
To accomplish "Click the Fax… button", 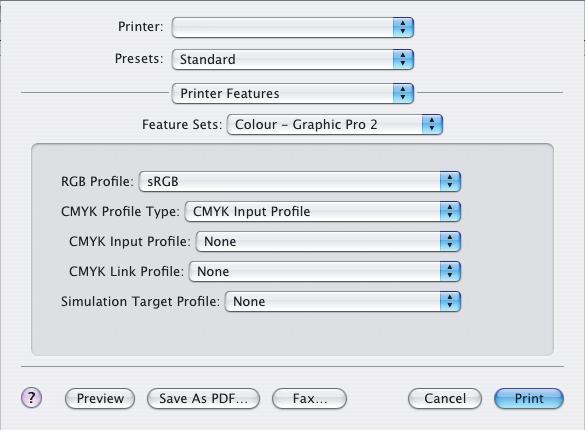I will 310,398.
